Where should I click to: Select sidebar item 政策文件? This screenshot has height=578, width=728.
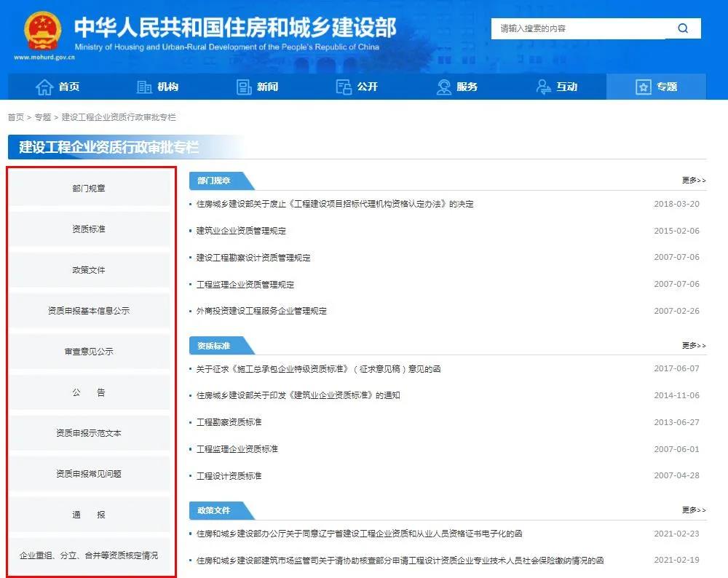pos(89,270)
